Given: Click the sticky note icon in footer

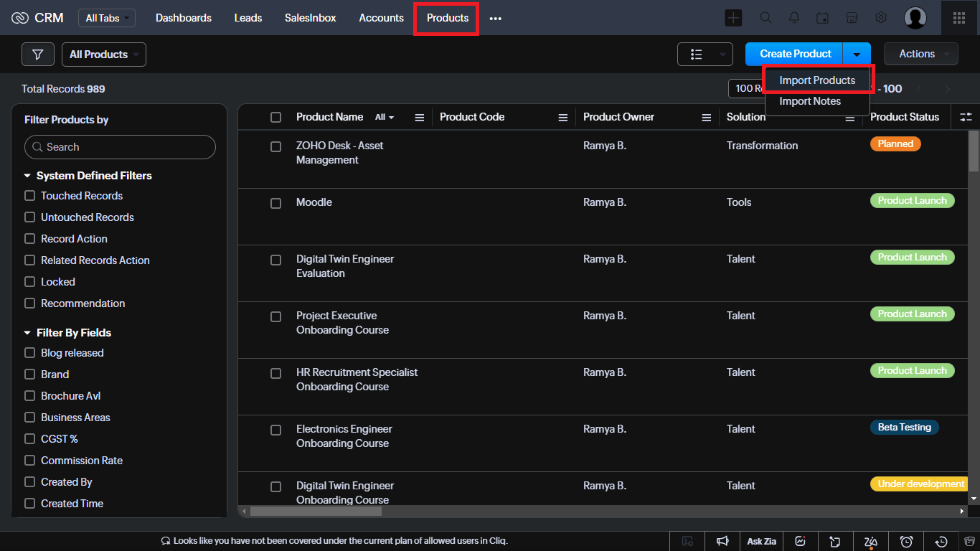Looking at the screenshot, I should pos(835,541).
